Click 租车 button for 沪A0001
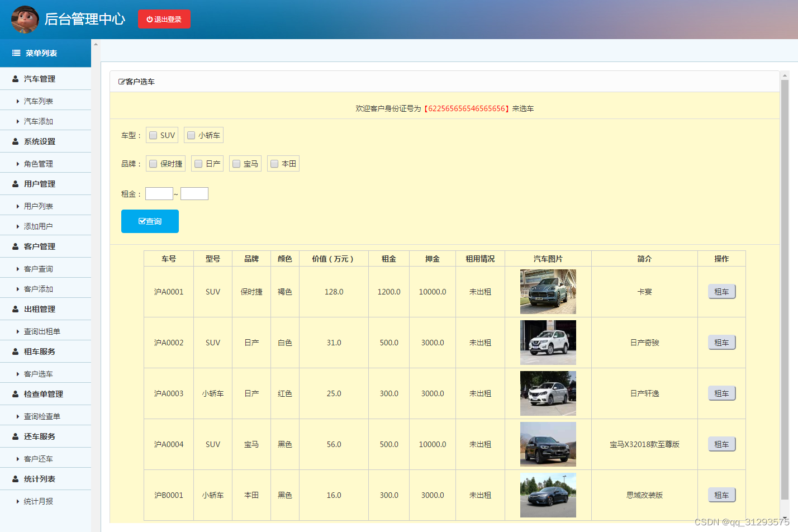 point(721,292)
